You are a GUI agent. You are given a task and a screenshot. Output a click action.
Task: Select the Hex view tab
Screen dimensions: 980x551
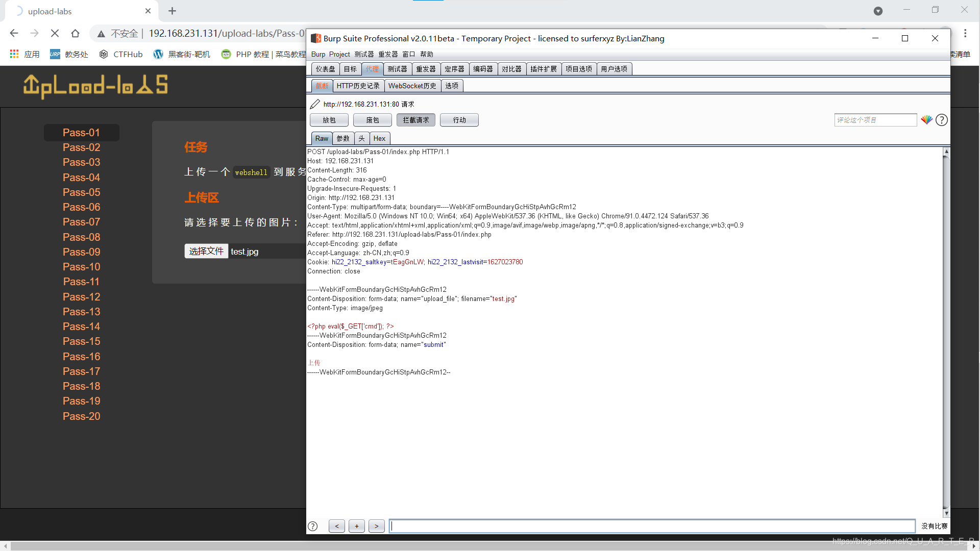pos(379,138)
